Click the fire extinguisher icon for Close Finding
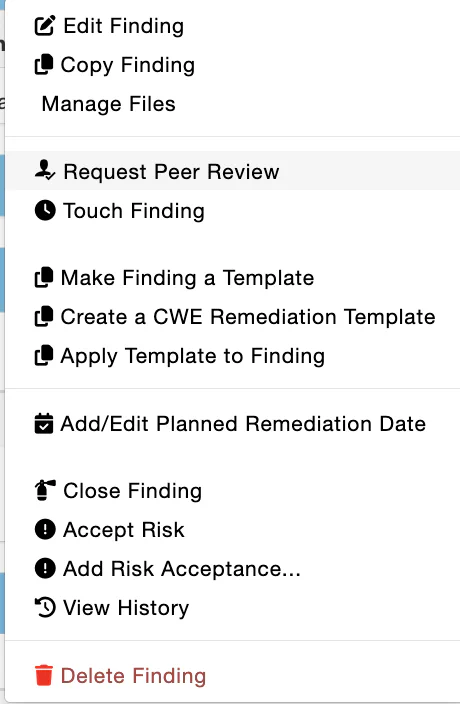The image size is (460, 704). click(x=45, y=490)
